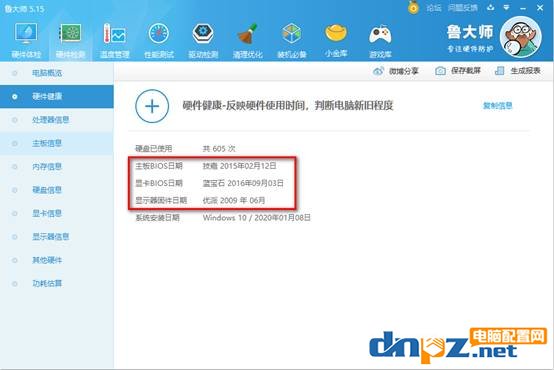Image resolution: width=554 pixels, height=370 pixels.
Task: Open 清理优化 cleanup broom icon
Action: point(247,34)
